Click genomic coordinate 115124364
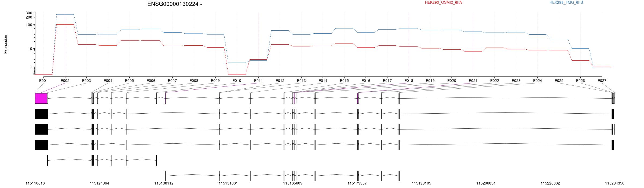The height and width of the screenshot is (188, 644). coord(100,183)
